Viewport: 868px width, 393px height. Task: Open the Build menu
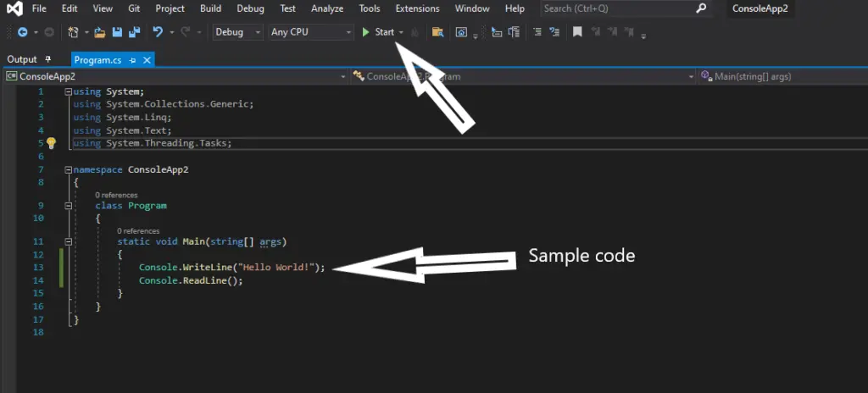[211, 8]
